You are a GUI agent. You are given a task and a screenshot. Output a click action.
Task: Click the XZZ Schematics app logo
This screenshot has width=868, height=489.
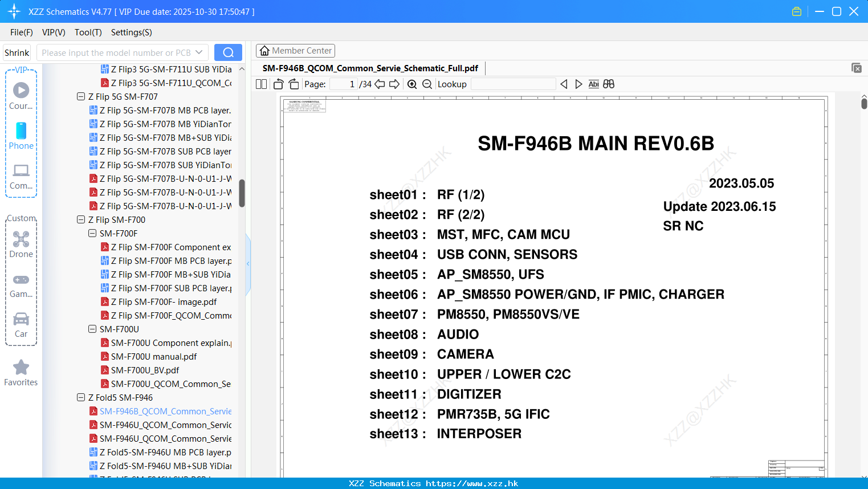(x=14, y=11)
